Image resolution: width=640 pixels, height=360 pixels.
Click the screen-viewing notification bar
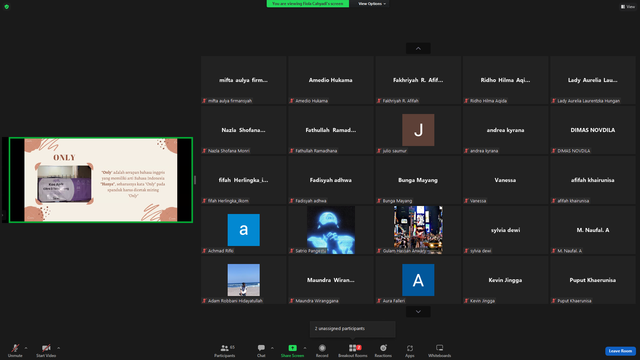click(308, 4)
